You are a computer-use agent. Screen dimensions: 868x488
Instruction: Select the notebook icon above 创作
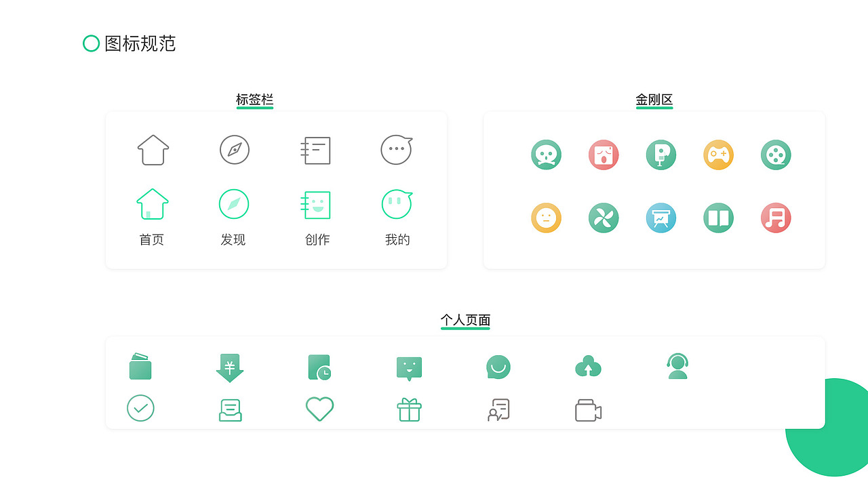point(316,150)
